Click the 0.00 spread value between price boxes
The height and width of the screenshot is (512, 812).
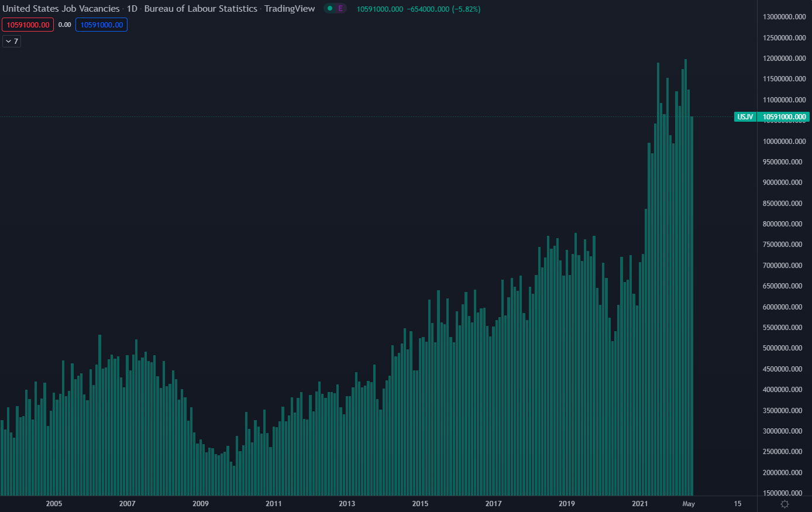[64, 25]
